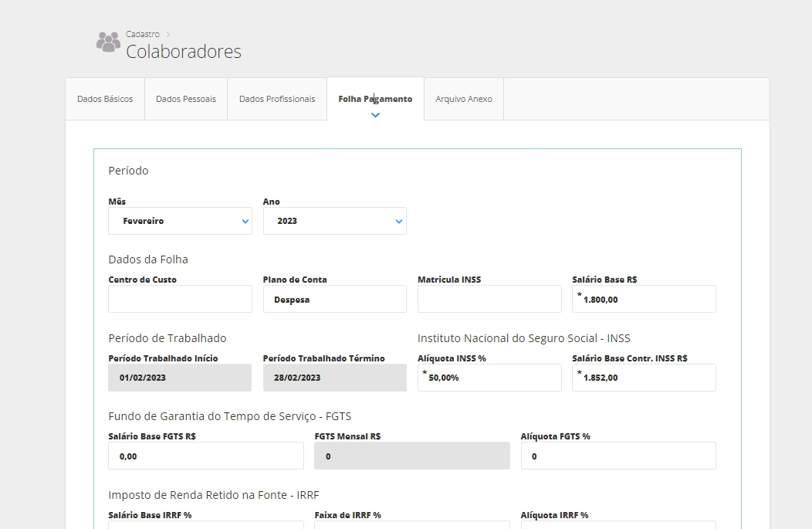The height and width of the screenshot is (529, 812).
Task: Select the Folha Pagamento tab
Action: tap(375, 99)
